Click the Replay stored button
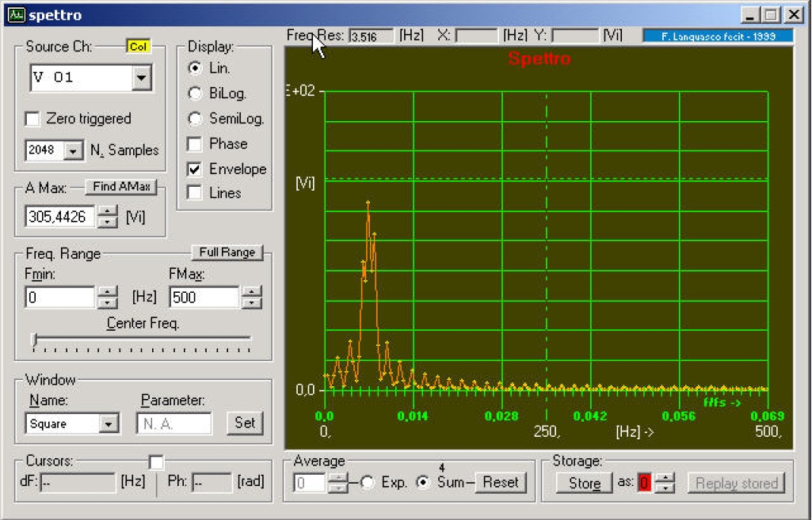This screenshot has width=812, height=520. coord(737,484)
